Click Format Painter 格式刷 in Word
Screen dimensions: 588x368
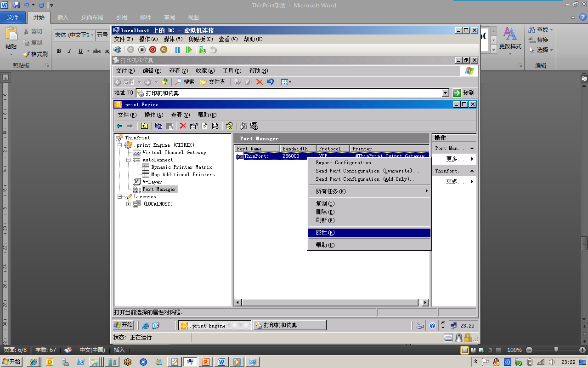pyautogui.click(x=35, y=54)
